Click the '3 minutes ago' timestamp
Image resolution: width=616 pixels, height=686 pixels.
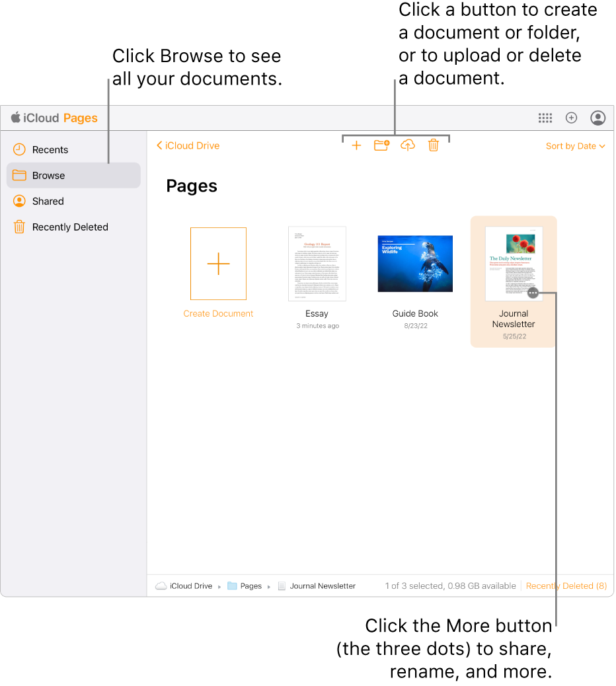(318, 326)
